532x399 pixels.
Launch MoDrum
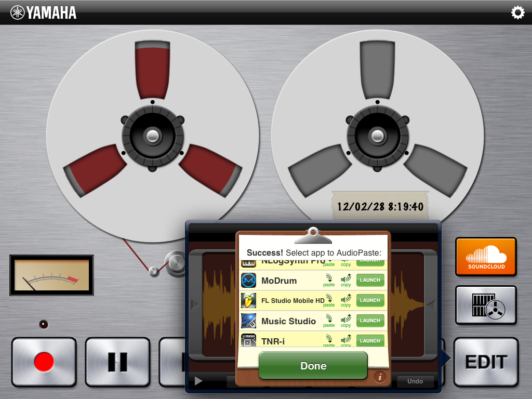pyautogui.click(x=370, y=280)
